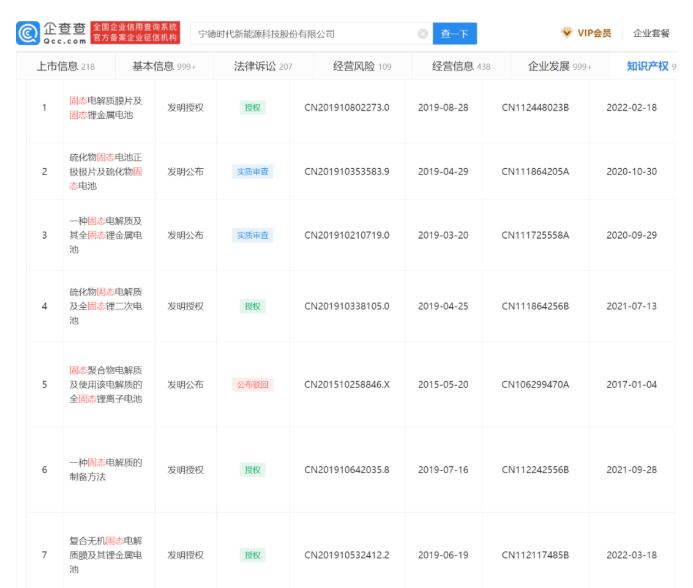Clear the search box with the X icon
The width and height of the screenshot is (693, 588).
(x=422, y=34)
